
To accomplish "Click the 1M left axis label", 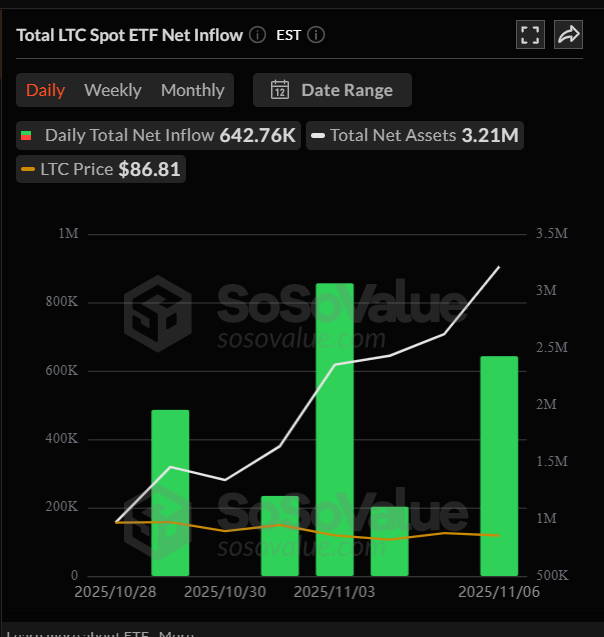I will tap(68, 234).
